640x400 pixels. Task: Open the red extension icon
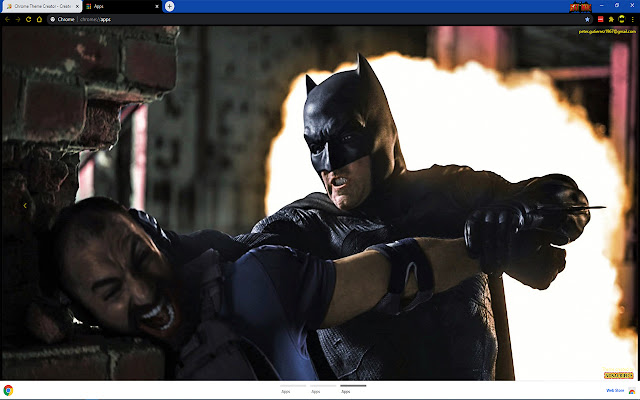tap(600, 19)
